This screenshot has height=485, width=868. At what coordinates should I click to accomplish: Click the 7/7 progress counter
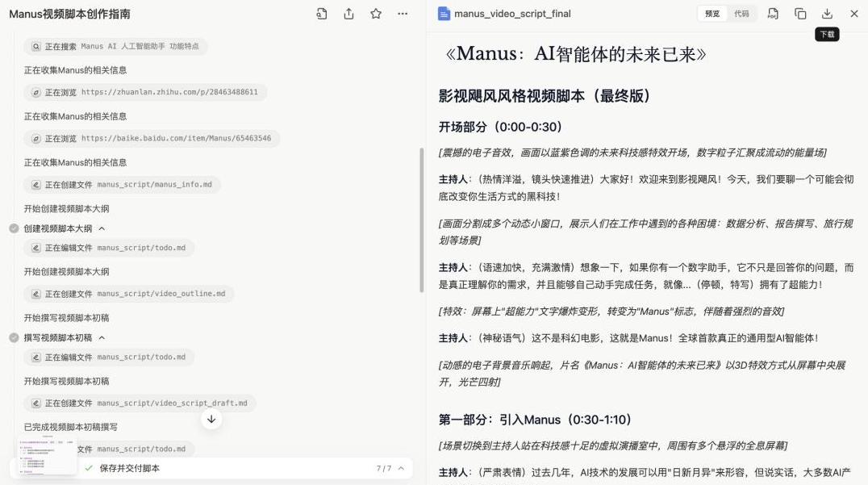click(x=384, y=468)
